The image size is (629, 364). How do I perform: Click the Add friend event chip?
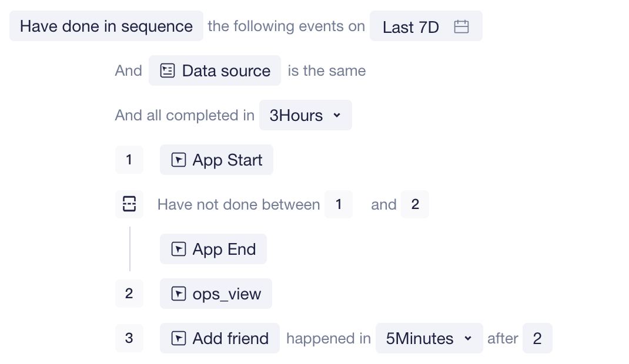pyautogui.click(x=220, y=338)
